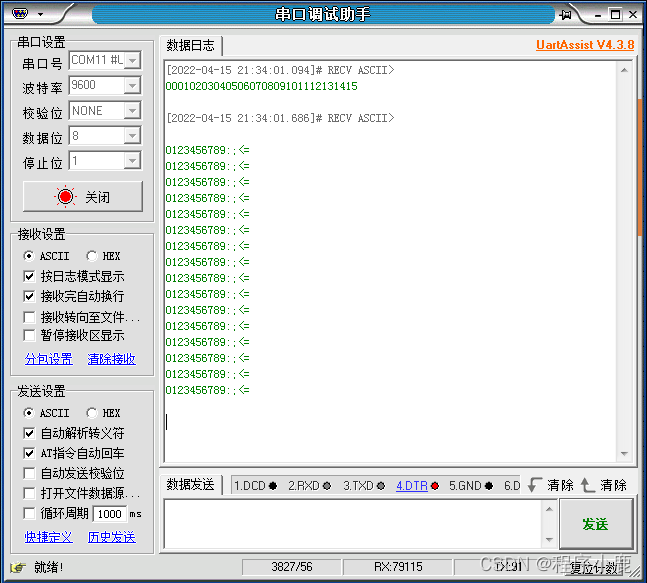
Task: Click the red port status indicator icon
Action: tap(66, 197)
